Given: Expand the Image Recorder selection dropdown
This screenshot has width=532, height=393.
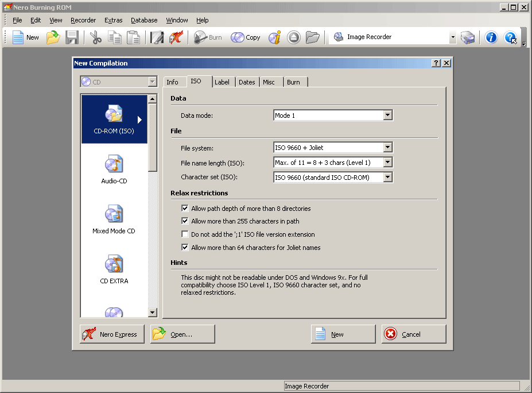Looking at the screenshot, I should click(x=453, y=37).
